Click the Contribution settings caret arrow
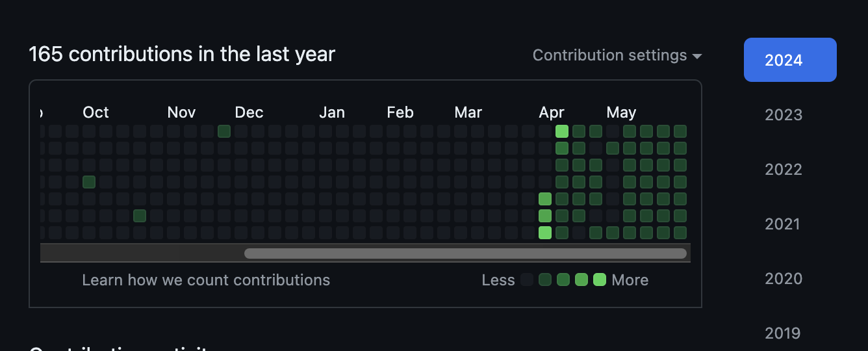This screenshot has height=351, width=868. click(x=697, y=57)
